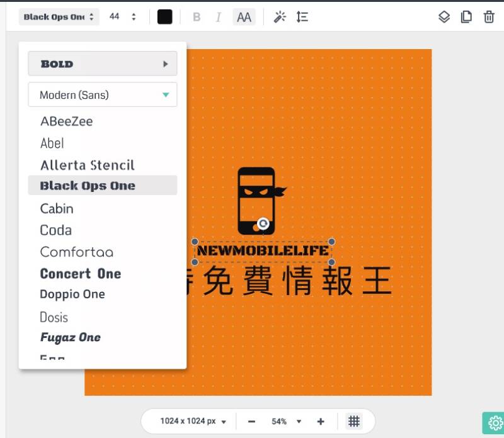Screen dimensions: 504x438
Task: Duplicate the selected element
Action: coord(466,17)
